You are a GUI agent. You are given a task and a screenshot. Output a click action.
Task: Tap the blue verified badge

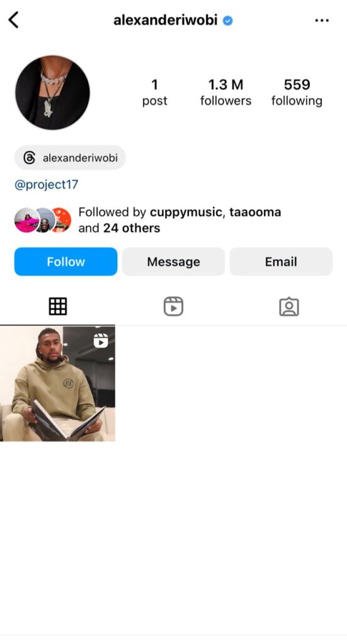(x=228, y=20)
